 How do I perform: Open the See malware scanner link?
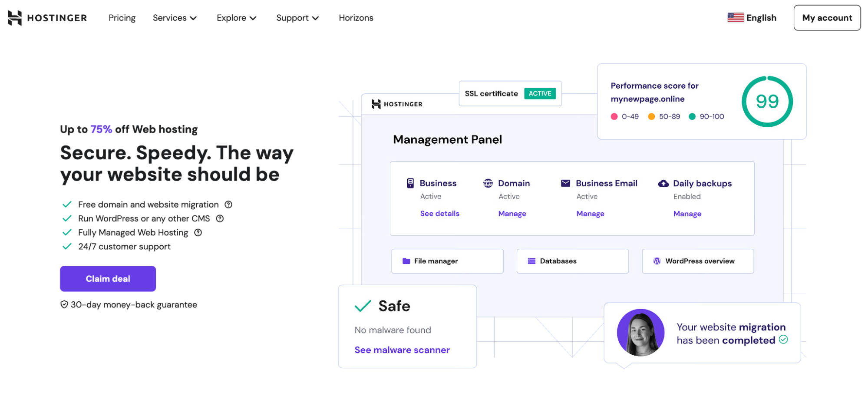coord(402,350)
